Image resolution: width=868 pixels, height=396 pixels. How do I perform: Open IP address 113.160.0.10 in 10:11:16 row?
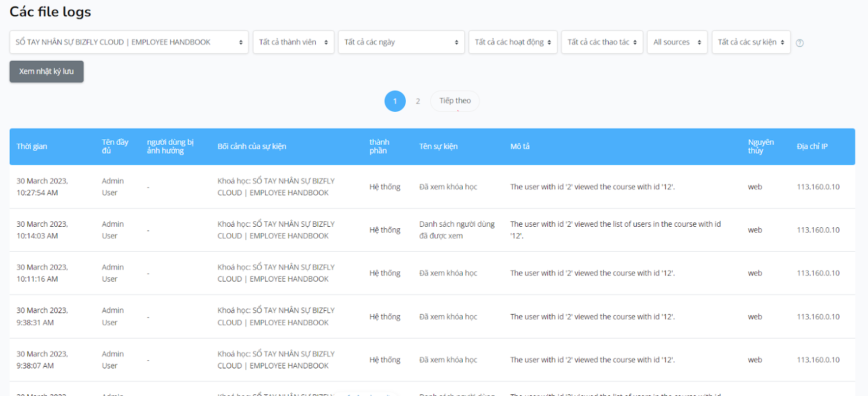click(x=818, y=273)
